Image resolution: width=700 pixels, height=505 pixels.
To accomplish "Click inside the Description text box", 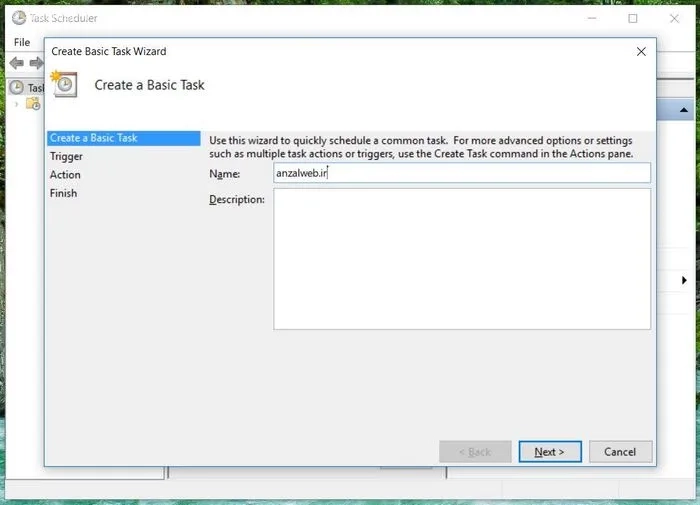I will point(461,258).
